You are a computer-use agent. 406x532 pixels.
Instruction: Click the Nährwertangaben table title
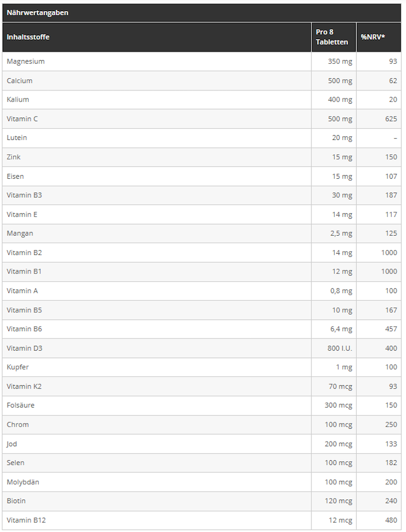coord(37,12)
